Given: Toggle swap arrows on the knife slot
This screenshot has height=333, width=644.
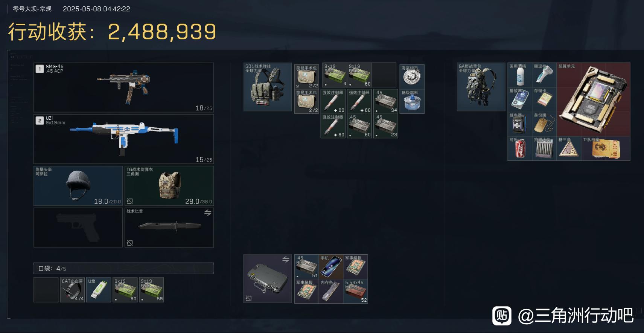Looking at the screenshot, I should click(x=207, y=213).
